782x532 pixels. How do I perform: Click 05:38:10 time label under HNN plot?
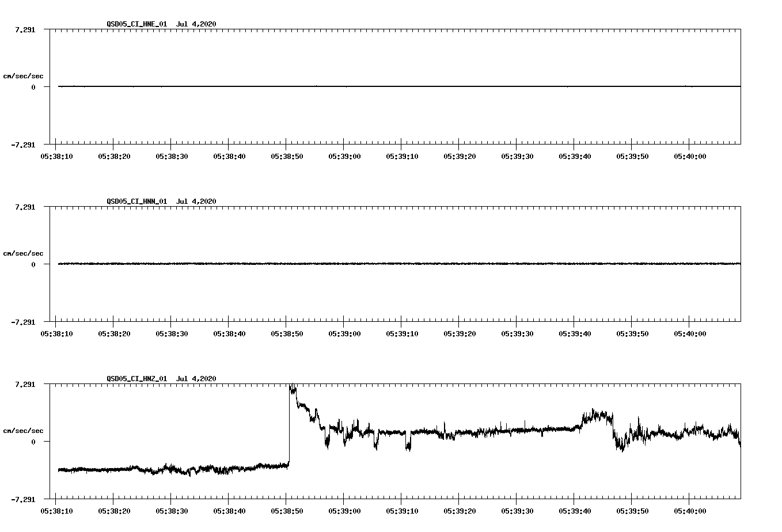coord(56,333)
